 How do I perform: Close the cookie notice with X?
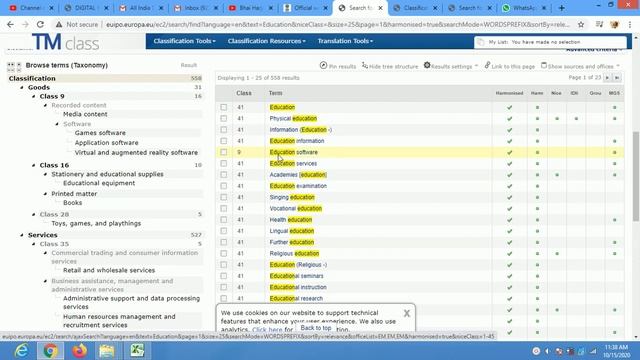tap(407, 313)
